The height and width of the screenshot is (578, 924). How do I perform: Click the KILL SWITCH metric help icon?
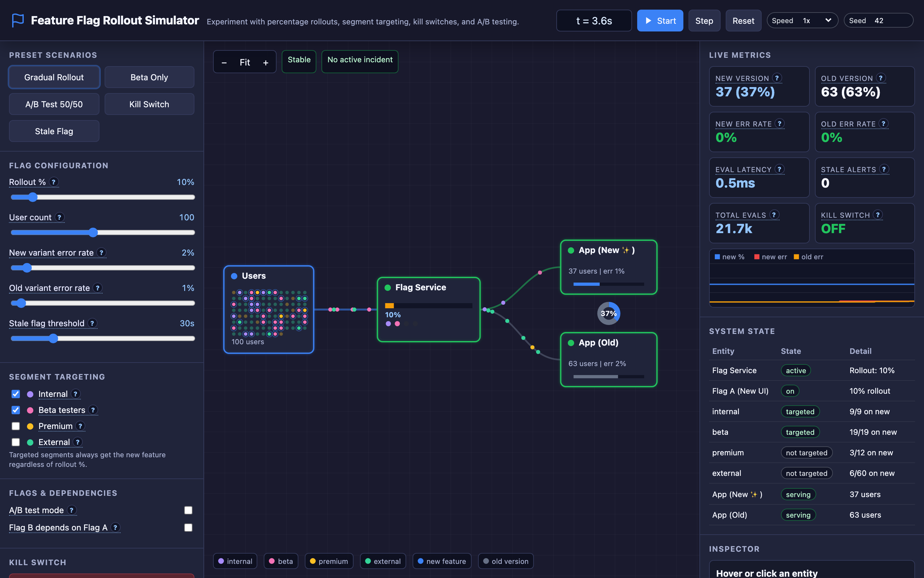click(x=877, y=215)
